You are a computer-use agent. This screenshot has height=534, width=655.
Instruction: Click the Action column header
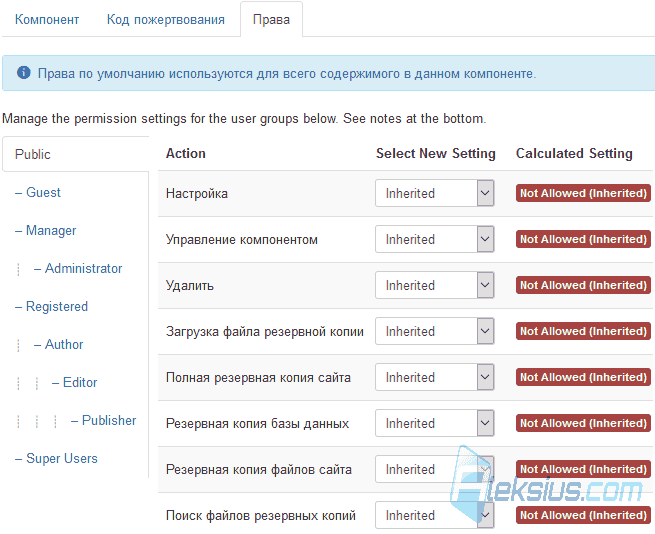(x=186, y=153)
